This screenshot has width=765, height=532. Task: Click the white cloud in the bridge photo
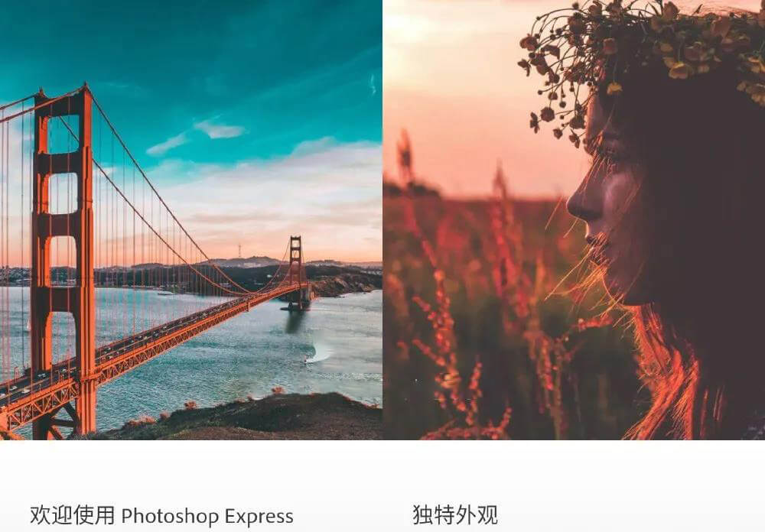coord(220,130)
